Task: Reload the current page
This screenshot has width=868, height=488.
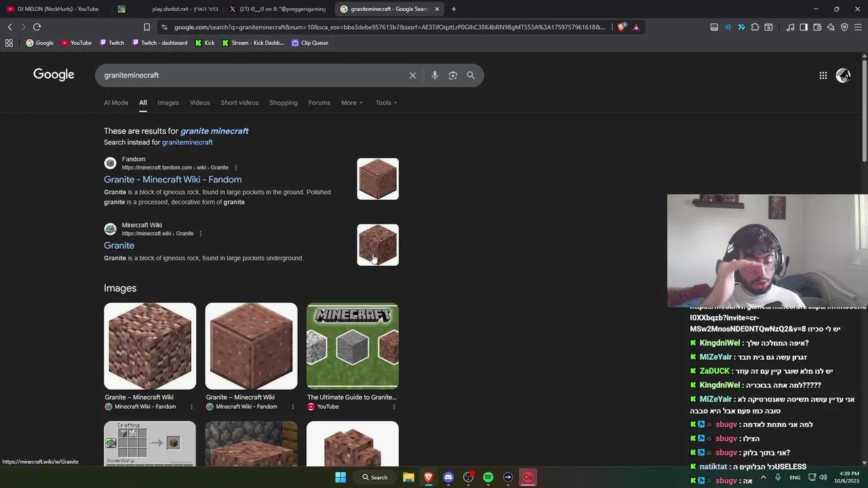Action: pos(37,27)
